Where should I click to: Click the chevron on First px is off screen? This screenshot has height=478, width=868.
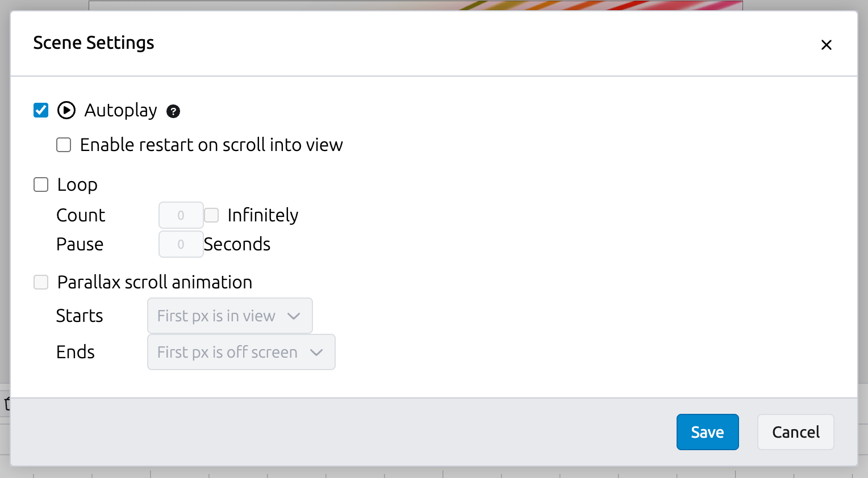click(x=316, y=352)
